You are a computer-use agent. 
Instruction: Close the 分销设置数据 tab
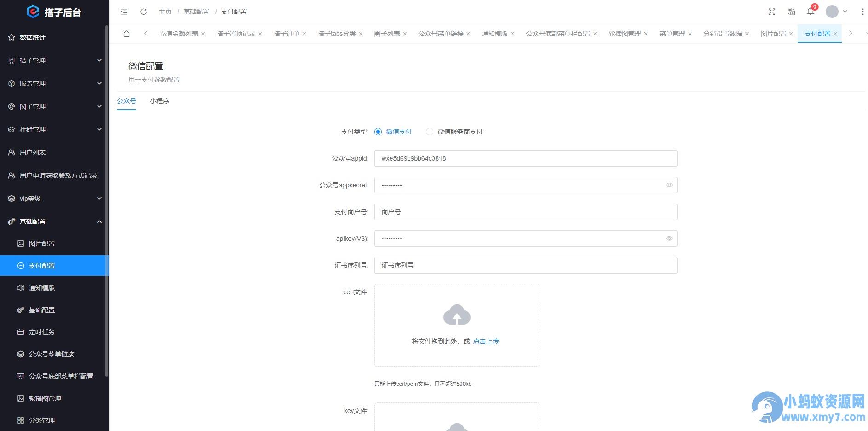[747, 34]
